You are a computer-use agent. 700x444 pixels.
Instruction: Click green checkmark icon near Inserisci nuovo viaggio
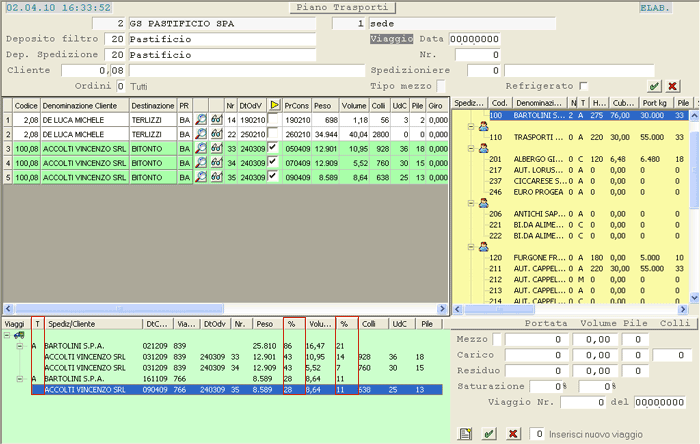tap(489, 434)
